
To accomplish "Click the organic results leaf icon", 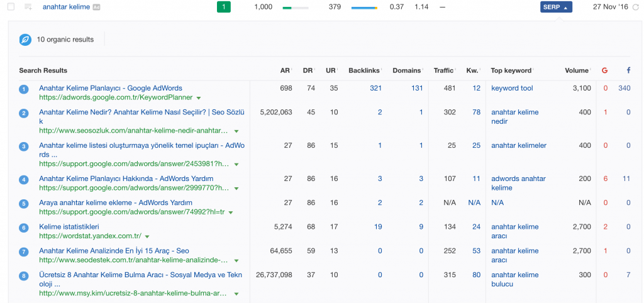I will coord(25,40).
